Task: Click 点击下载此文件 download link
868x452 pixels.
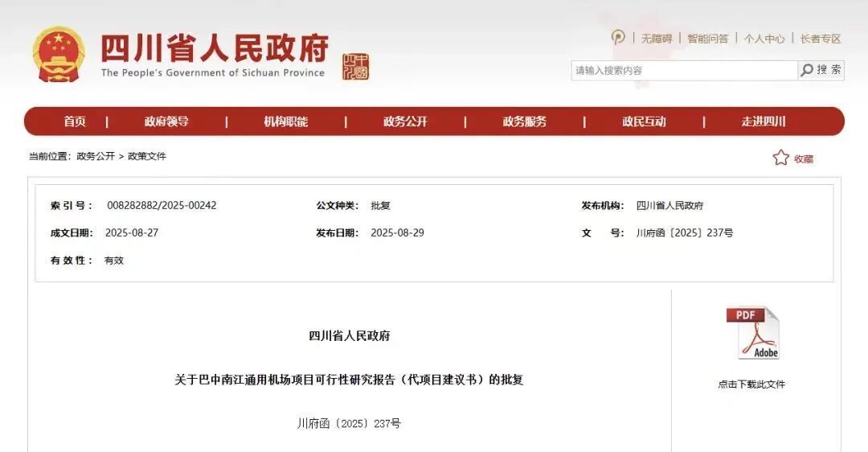Action: [x=751, y=384]
